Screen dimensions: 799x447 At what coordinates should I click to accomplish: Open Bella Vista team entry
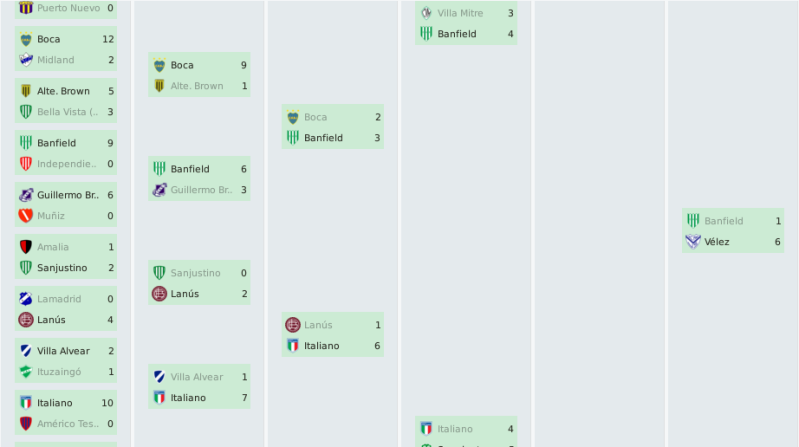click(66, 112)
